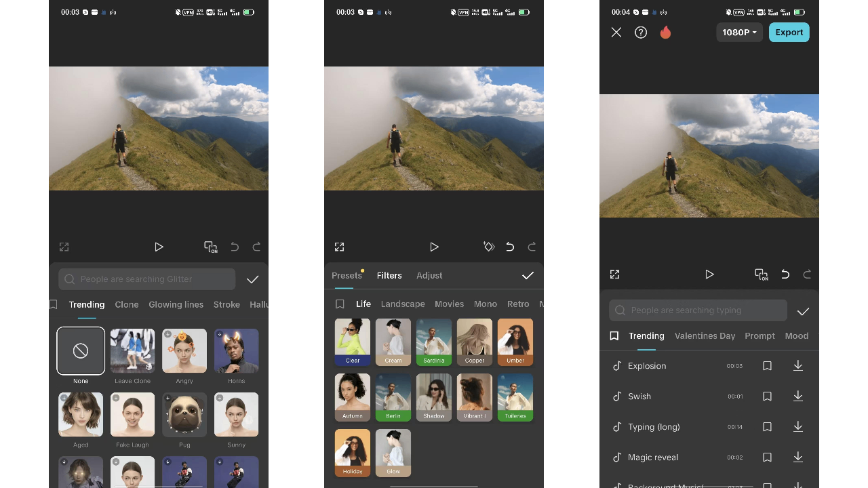Open the 1080P resolution dropdown

(739, 33)
